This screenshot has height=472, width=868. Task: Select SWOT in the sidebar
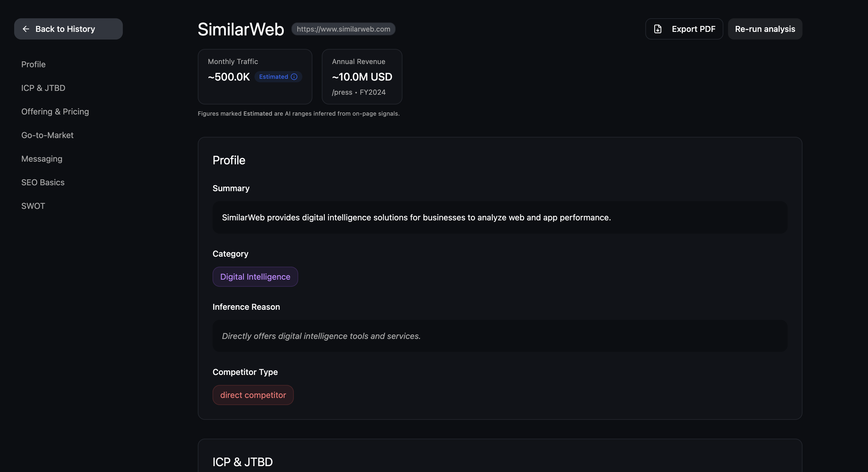pos(33,206)
